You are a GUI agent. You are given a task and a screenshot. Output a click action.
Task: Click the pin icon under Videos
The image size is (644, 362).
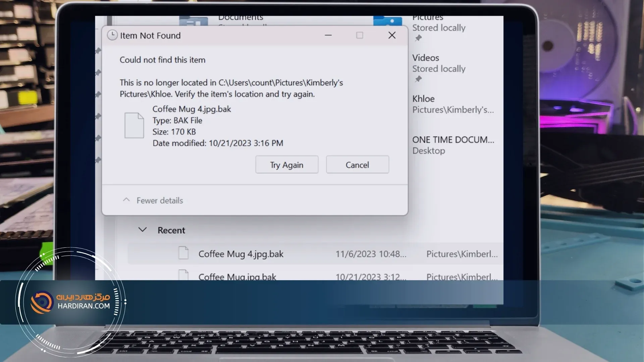[418, 79]
